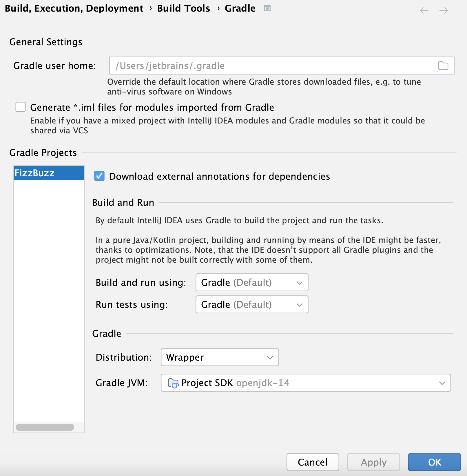This screenshot has width=467, height=476.
Task: Click the Project SDK icon in Gradle JVM field
Action: [173, 383]
